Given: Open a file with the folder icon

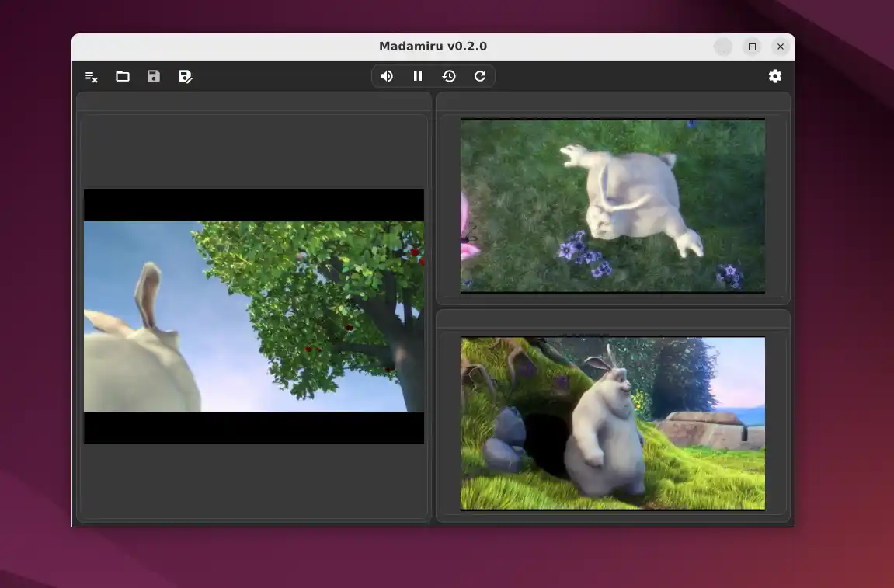Looking at the screenshot, I should pyautogui.click(x=123, y=76).
